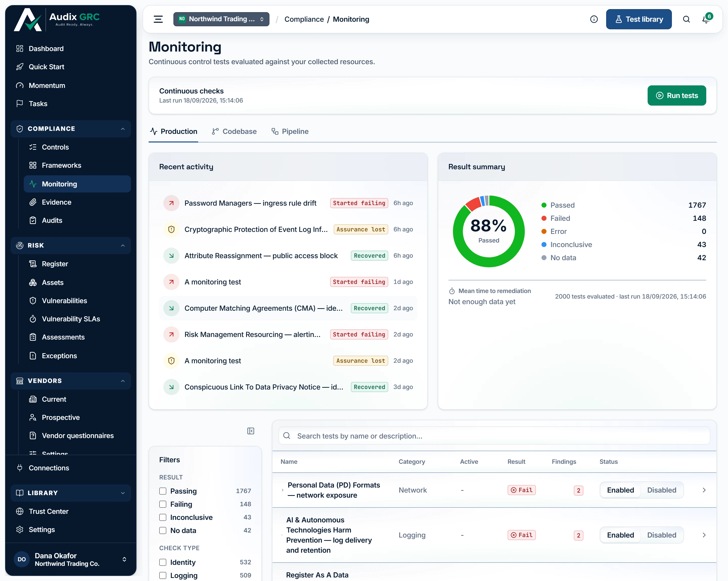Open Exceptions in sidebar
This screenshot has height=581, width=728.
click(x=77, y=356)
